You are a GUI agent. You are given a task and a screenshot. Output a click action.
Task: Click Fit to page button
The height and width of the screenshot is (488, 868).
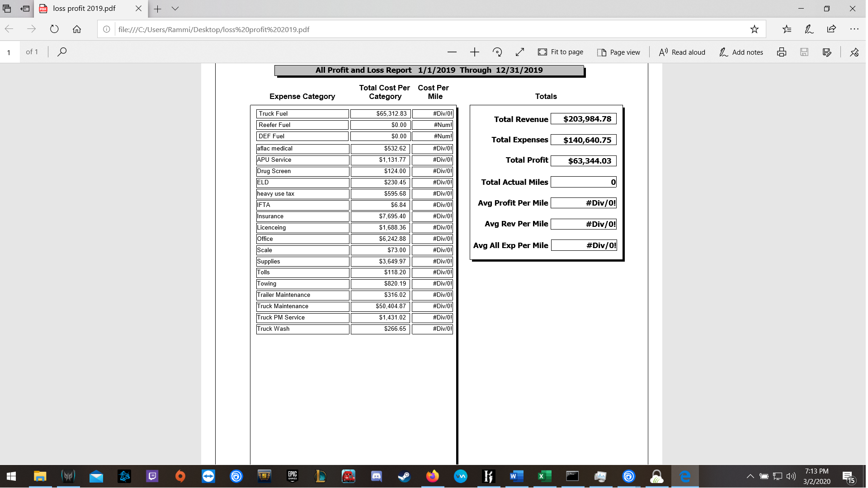point(561,52)
